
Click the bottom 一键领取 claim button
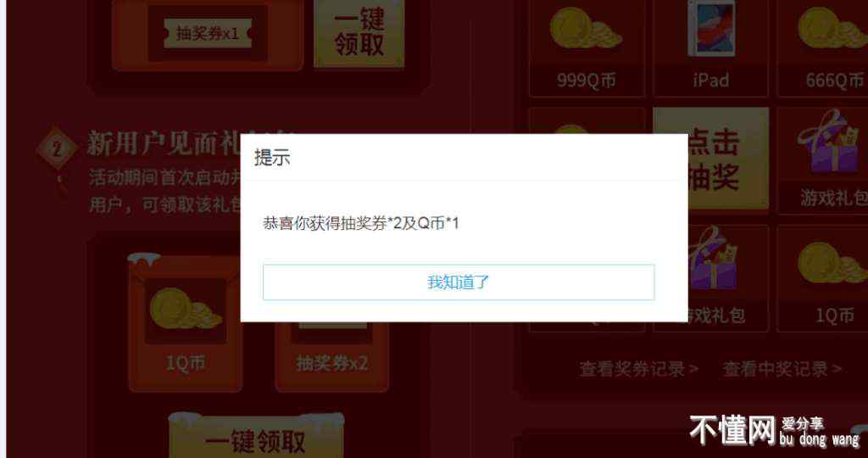pyautogui.click(x=256, y=438)
